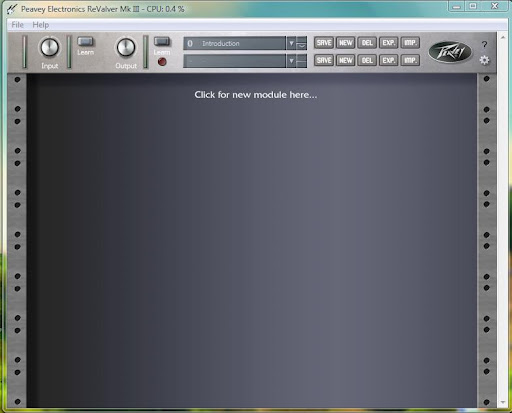Click the Output level knob
512x413 pixels.
[126, 47]
